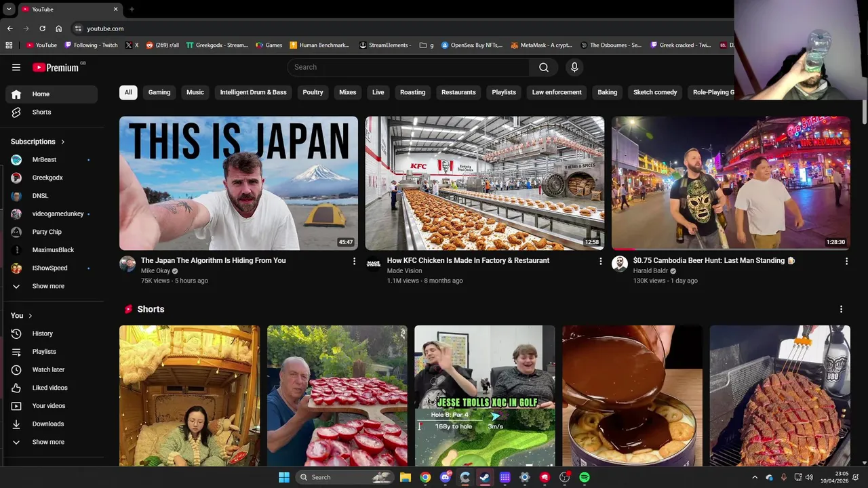Image resolution: width=868 pixels, height=488 pixels.
Task: Select the All filter chip
Action: 128,92
